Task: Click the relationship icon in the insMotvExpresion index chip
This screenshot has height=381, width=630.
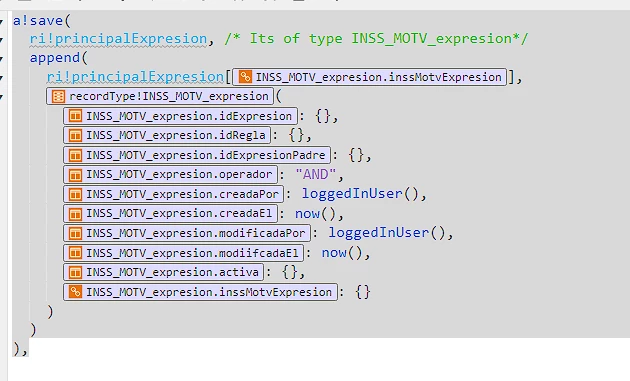Action: [x=245, y=77]
